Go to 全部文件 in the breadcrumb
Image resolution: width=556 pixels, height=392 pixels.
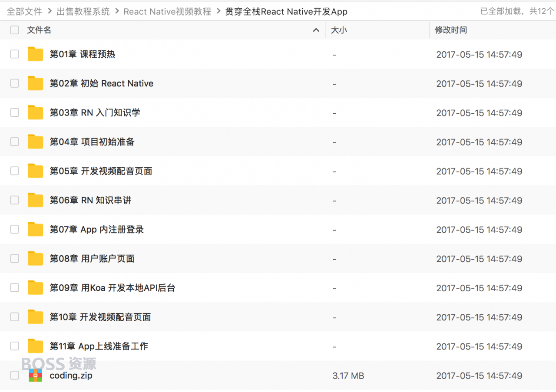(x=24, y=12)
